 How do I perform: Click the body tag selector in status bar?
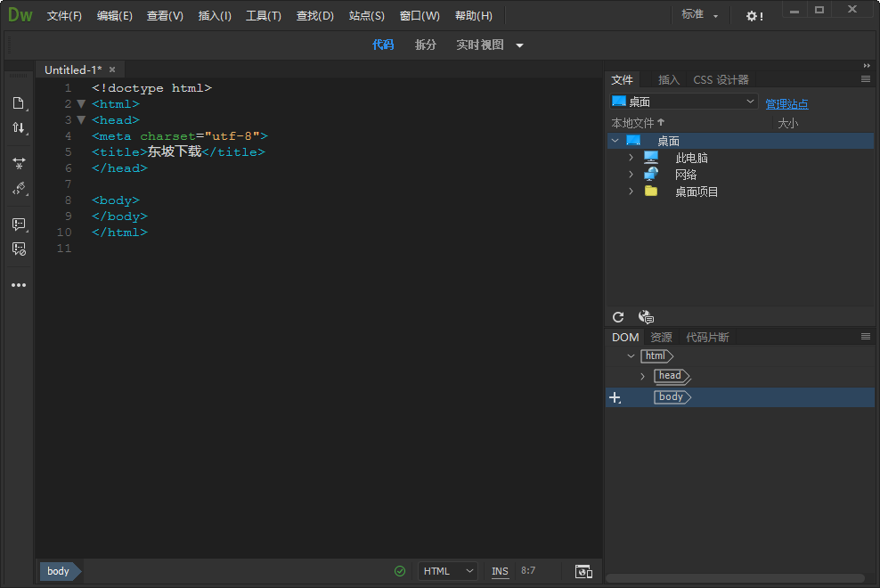(59, 571)
